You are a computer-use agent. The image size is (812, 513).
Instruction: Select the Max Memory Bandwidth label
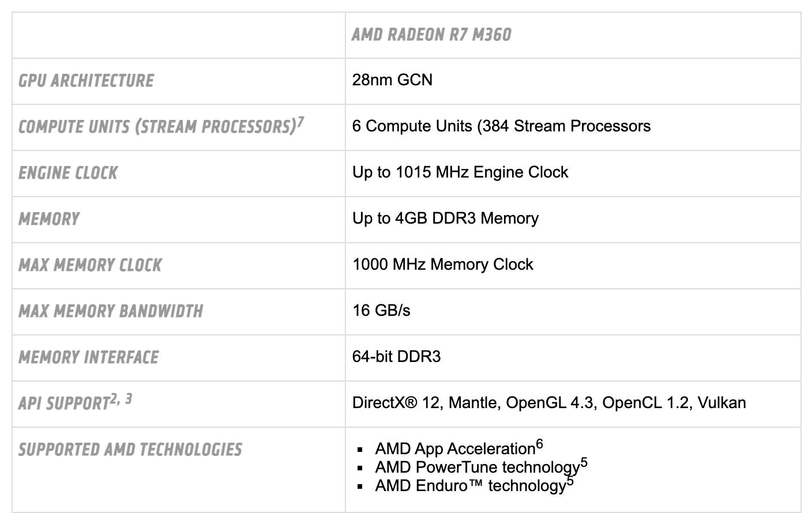click(x=111, y=311)
